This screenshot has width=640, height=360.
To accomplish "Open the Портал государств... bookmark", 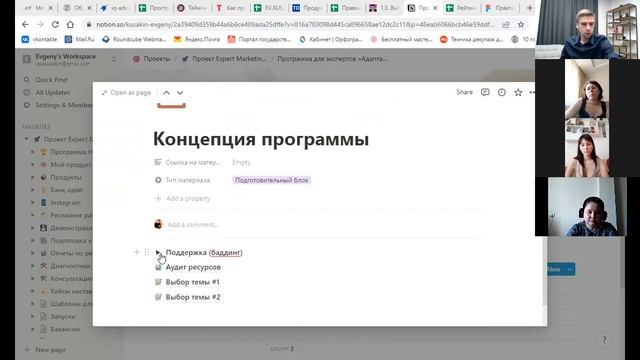I will 259,39.
